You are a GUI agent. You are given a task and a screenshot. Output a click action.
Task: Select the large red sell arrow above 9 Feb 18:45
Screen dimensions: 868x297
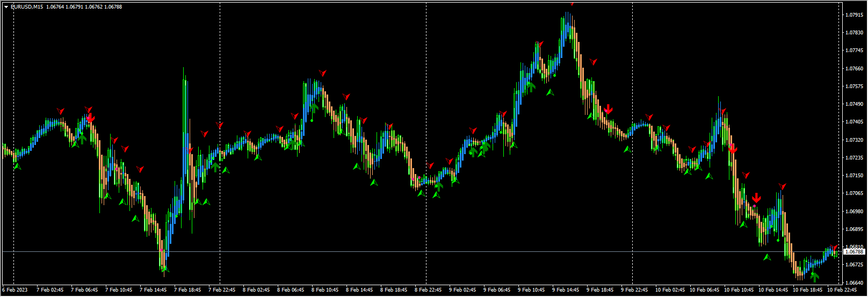(608, 110)
